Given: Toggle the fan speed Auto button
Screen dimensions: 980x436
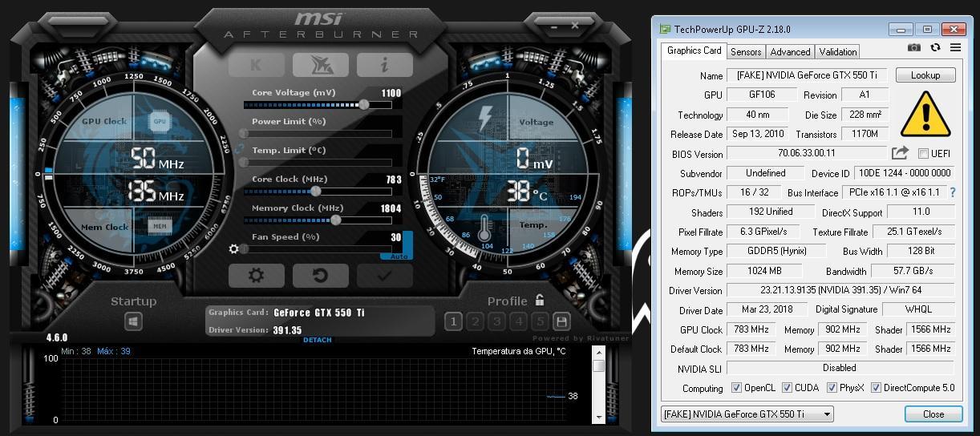Looking at the screenshot, I should pos(399,256).
